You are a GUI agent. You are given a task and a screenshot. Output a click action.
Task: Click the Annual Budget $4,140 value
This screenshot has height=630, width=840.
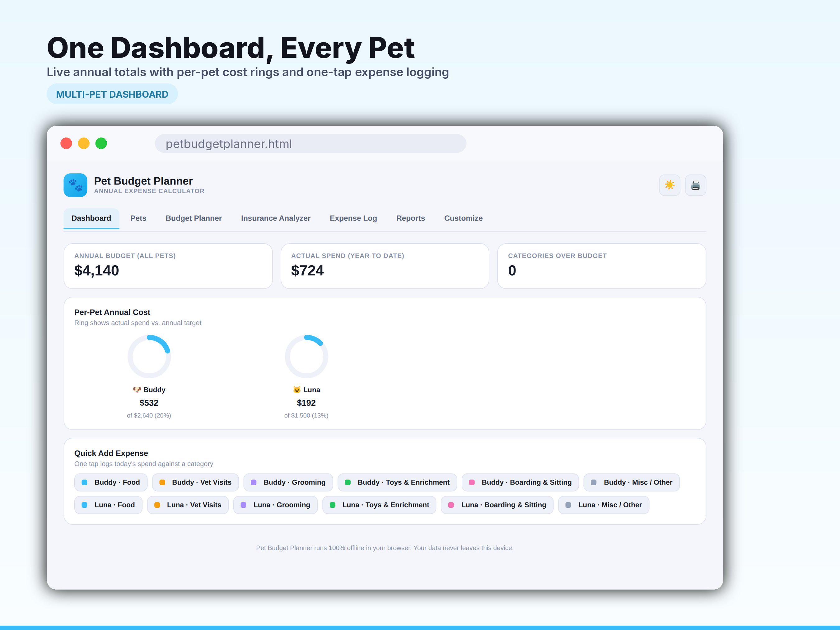[x=96, y=270]
